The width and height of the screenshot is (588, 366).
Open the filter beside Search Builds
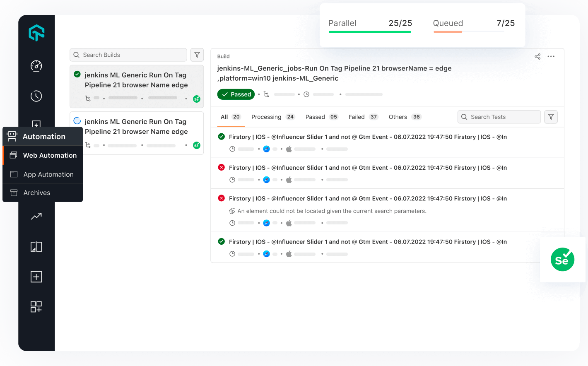197,55
